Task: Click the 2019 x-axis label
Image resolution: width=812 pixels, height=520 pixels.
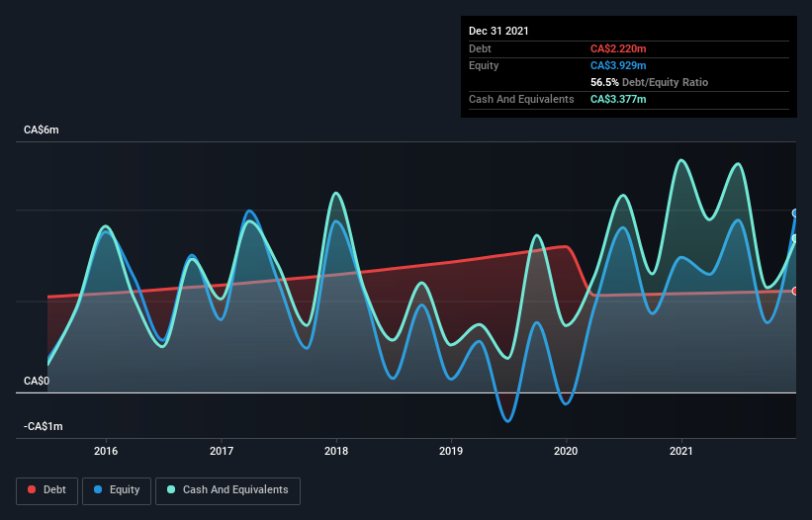Action: 451,451
